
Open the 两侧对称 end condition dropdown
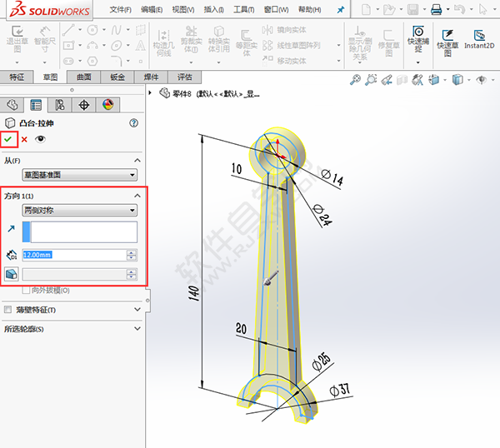[80, 211]
